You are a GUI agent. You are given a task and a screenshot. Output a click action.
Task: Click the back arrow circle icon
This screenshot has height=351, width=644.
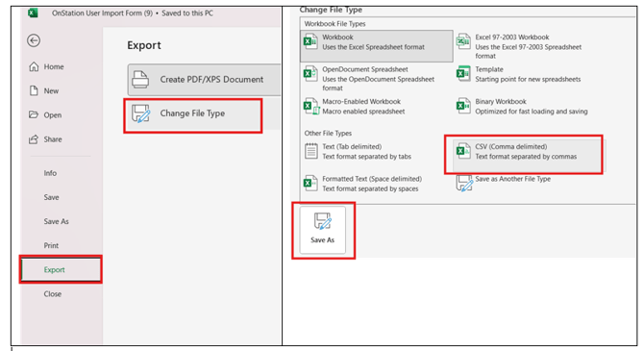tap(34, 40)
